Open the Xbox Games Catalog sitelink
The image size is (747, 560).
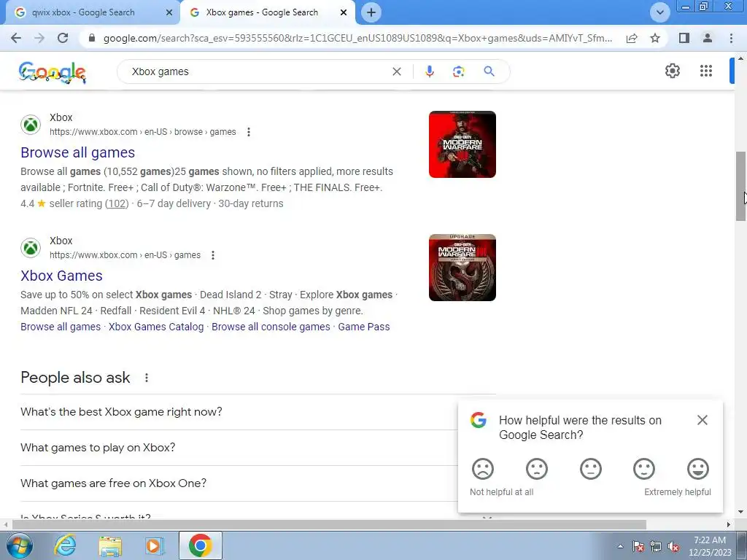tap(156, 327)
